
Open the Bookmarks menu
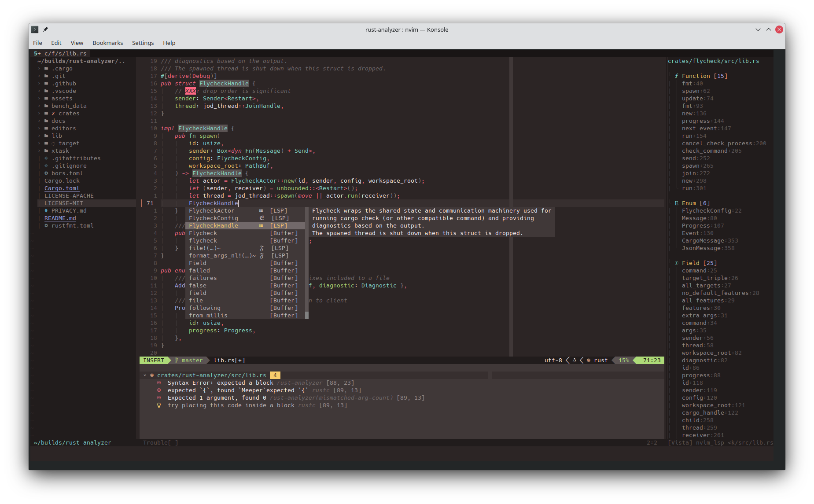[x=108, y=43]
